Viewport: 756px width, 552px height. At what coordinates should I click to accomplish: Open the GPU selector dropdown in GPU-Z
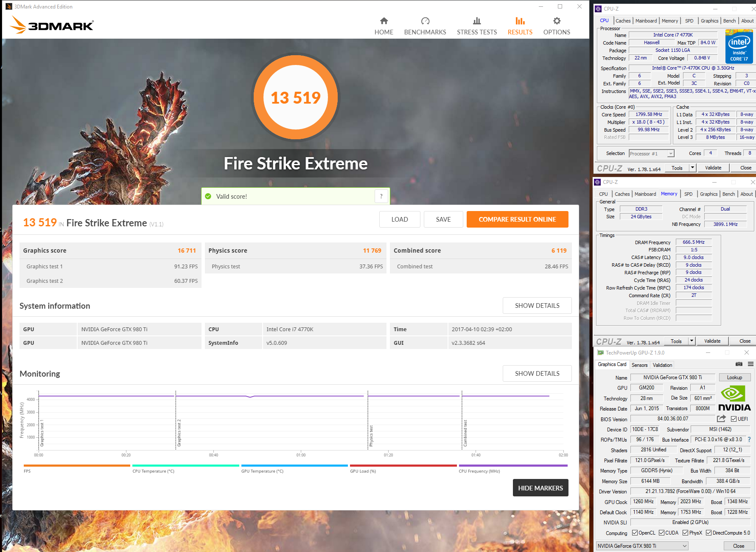click(642, 546)
